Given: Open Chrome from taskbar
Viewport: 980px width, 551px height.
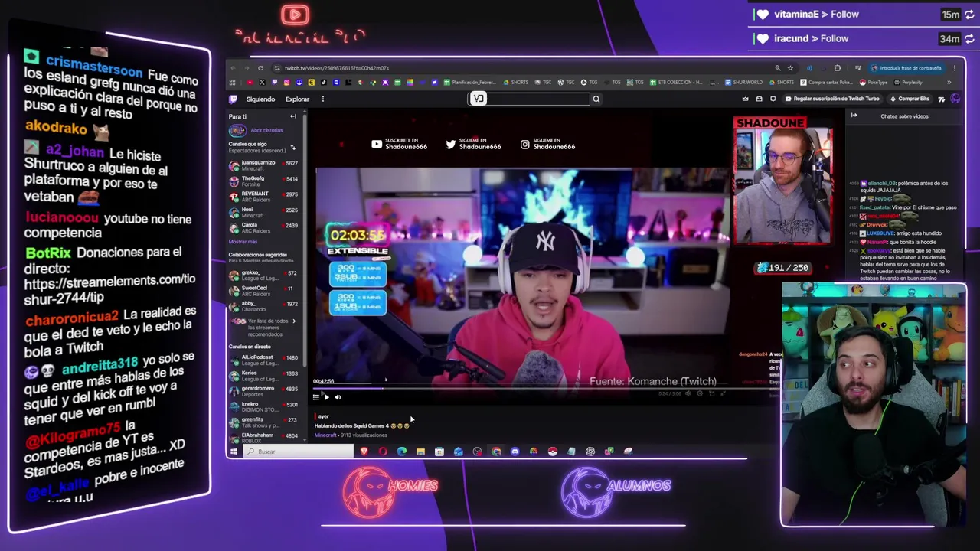Looking at the screenshot, I should click(x=496, y=452).
